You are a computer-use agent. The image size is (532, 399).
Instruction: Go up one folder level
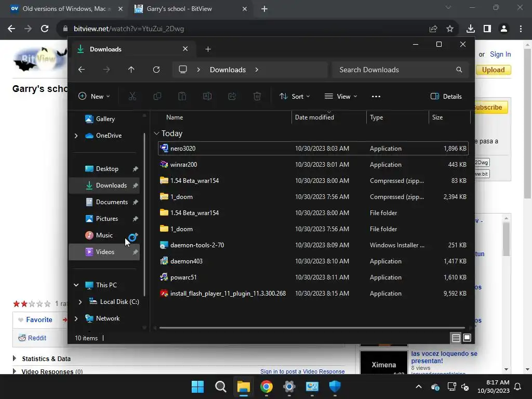click(131, 70)
